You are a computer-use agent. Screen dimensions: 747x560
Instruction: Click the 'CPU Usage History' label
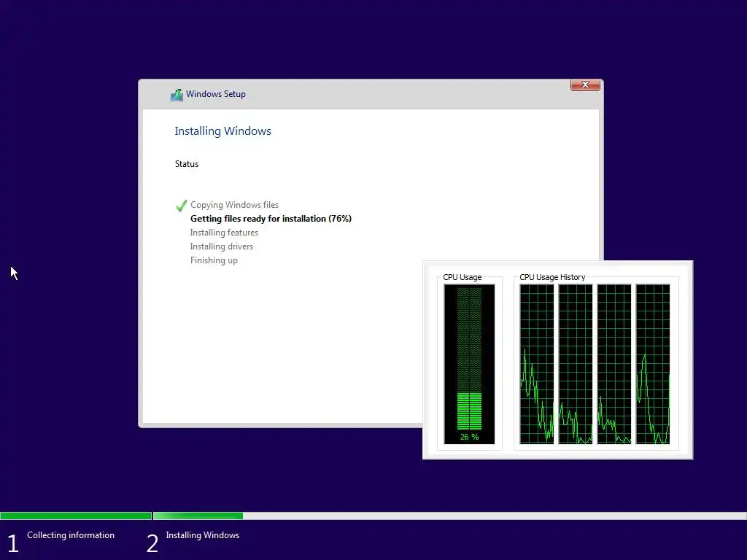[x=552, y=277]
